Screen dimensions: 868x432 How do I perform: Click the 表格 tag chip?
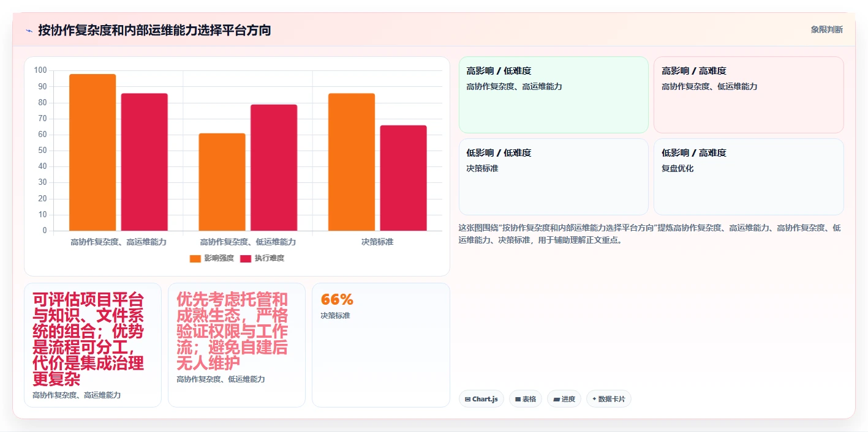pos(526,399)
